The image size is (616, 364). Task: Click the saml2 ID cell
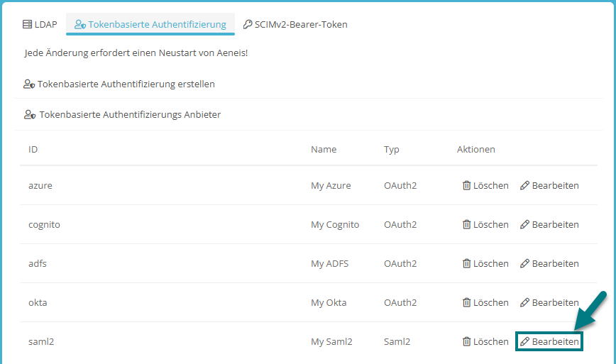pyautogui.click(x=41, y=341)
